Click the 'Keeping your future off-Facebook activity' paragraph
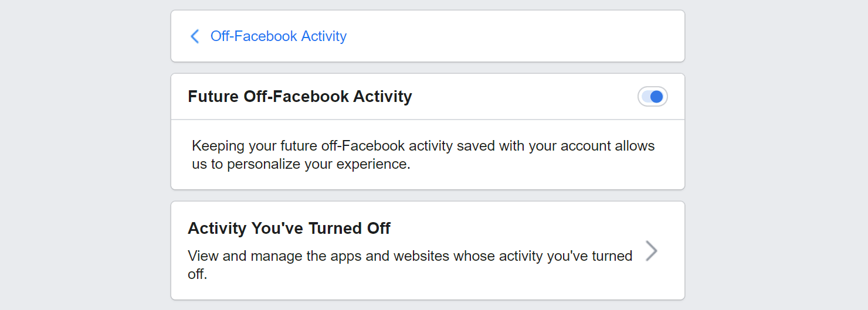Viewport: 868px width, 310px height. point(423,155)
